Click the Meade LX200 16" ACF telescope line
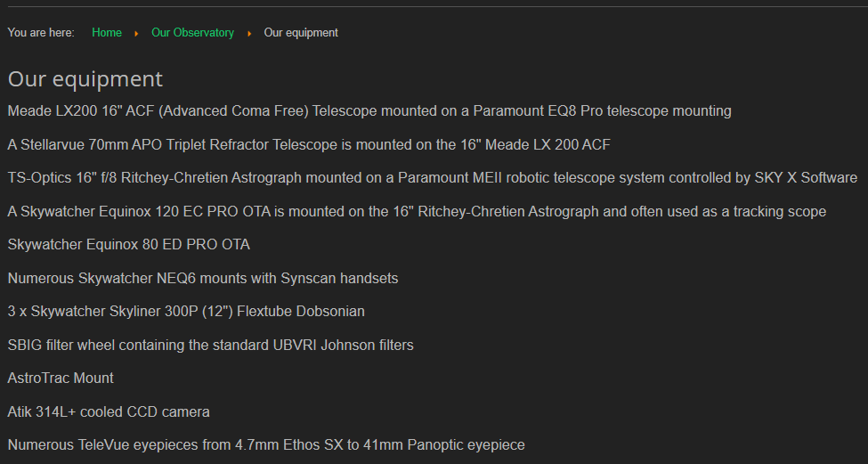The width and height of the screenshot is (868, 464). tap(369, 111)
